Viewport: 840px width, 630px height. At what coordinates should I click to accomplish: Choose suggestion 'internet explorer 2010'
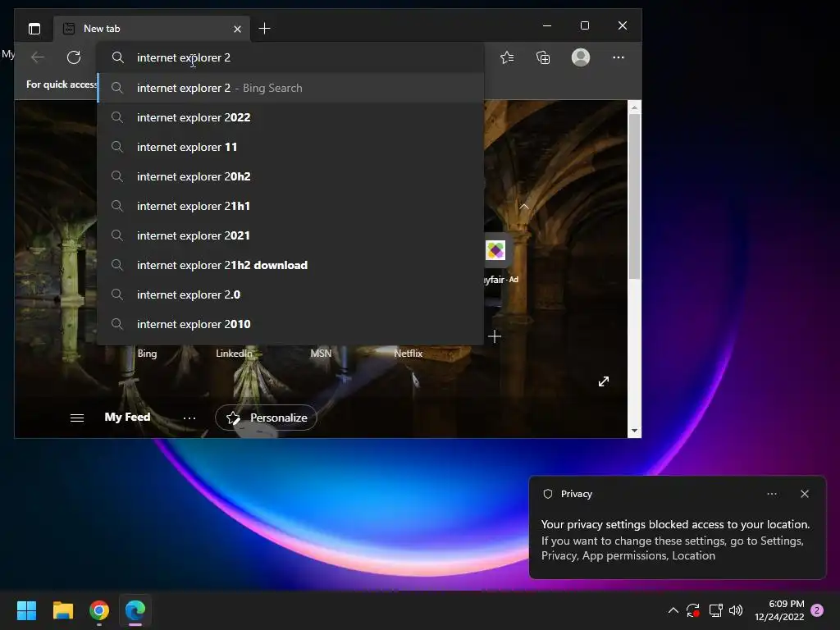(x=290, y=323)
